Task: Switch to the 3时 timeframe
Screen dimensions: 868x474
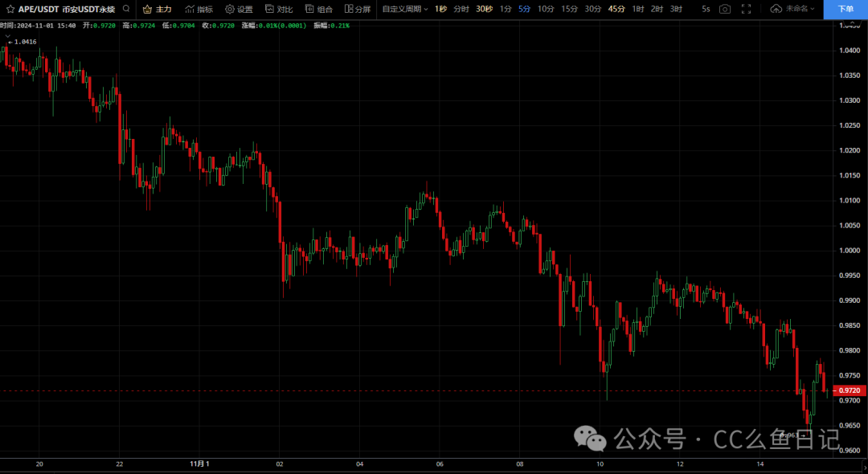Action: tap(676, 9)
